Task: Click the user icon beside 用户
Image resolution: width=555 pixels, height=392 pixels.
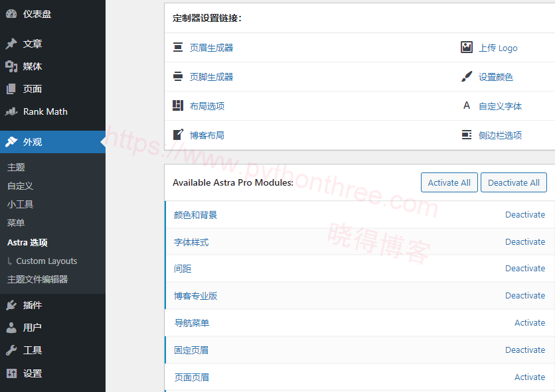Action: 11,328
